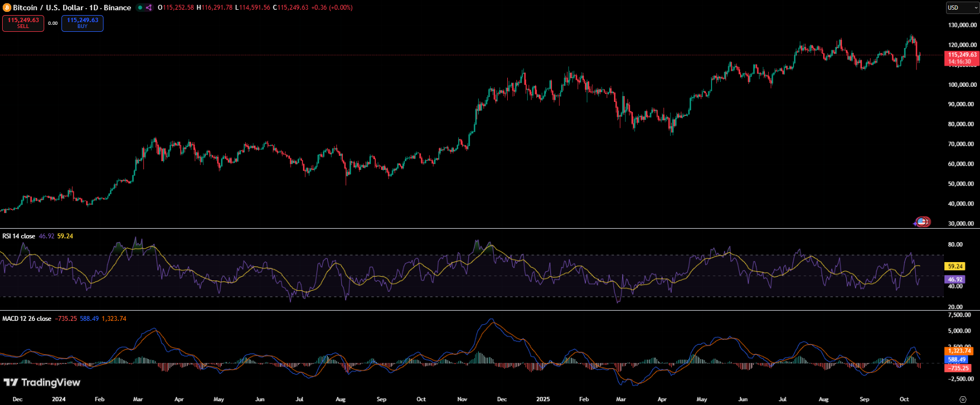Click the 2025 marker on time axis
The image size is (980, 405).
(x=543, y=400)
